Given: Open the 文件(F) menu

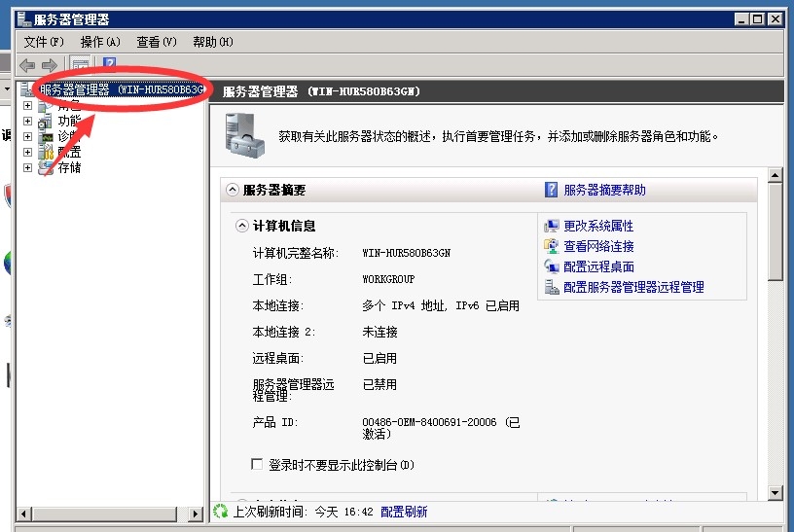Looking at the screenshot, I should pyautogui.click(x=44, y=42).
